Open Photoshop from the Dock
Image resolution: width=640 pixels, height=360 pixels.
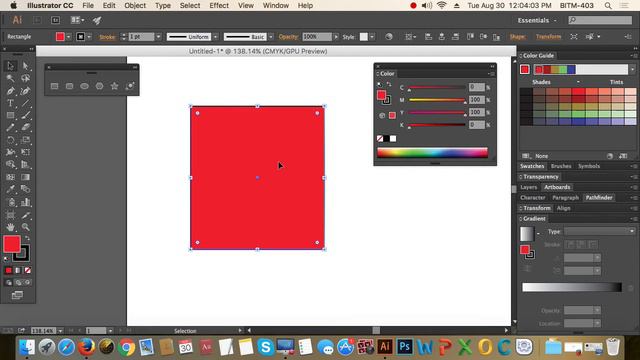pyautogui.click(x=404, y=347)
